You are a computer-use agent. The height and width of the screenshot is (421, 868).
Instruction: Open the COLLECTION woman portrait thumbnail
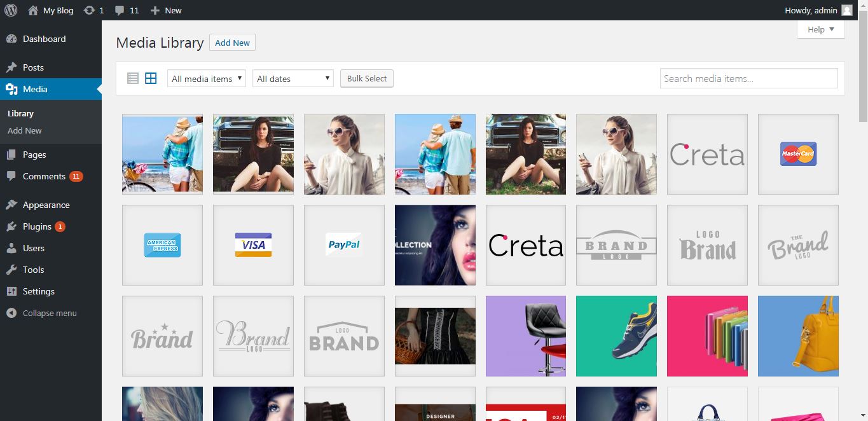click(x=435, y=245)
